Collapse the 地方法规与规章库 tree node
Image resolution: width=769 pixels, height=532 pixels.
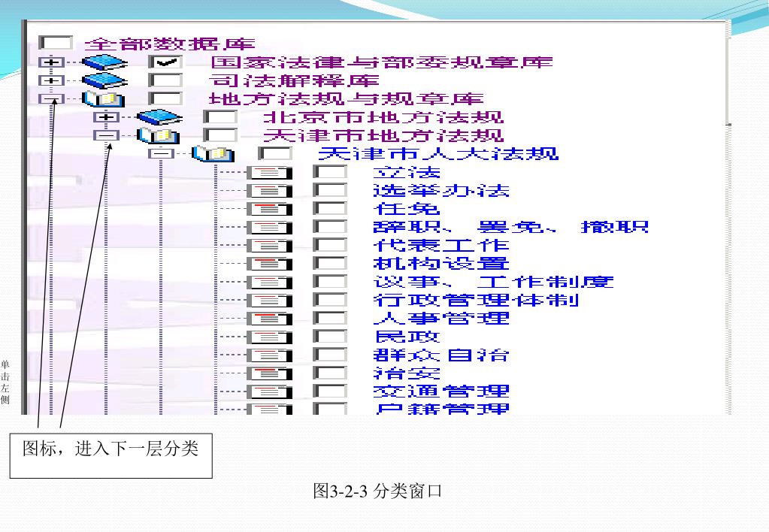52,99
